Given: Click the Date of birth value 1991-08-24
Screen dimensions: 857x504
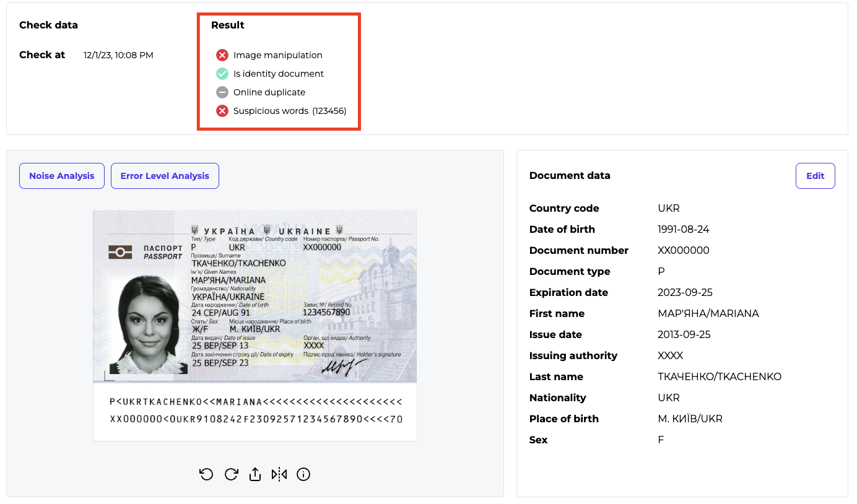Looking at the screenshot, I should coord(683,230).
